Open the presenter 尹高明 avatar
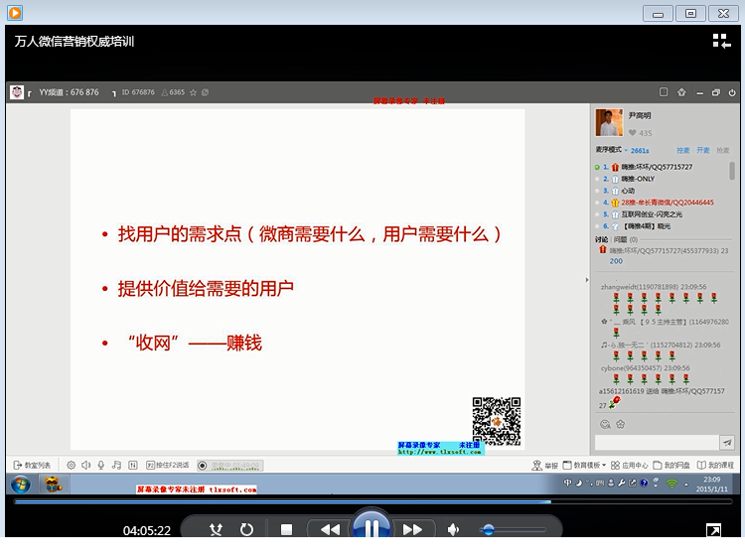The width and height of the screenshot is (745, 560). [x=609, y=122]
